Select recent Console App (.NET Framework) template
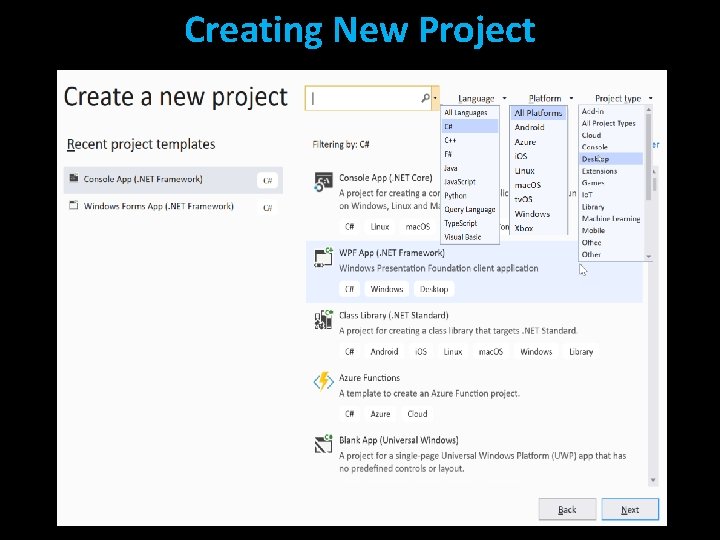The height and width of the screenshot is (540, 720). coord(173,180)
